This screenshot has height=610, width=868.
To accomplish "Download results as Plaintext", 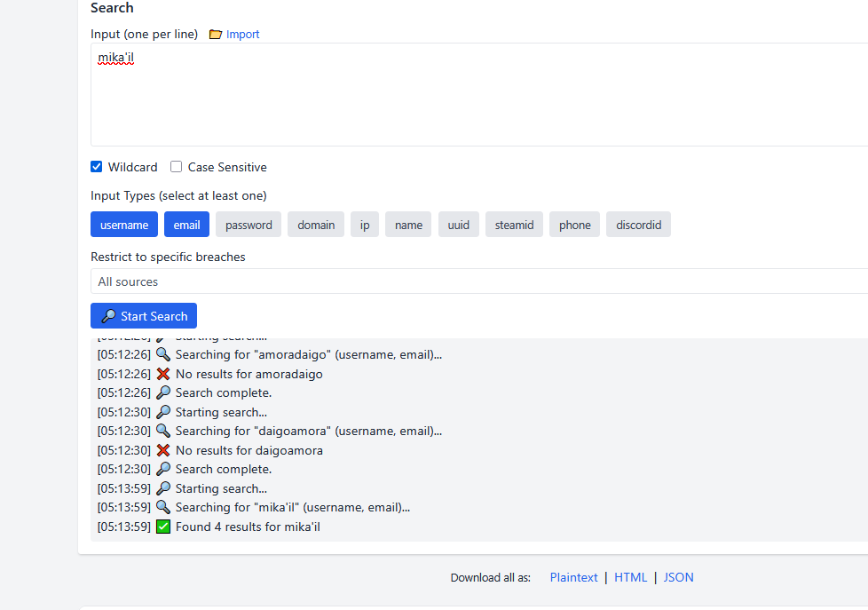I will 573,577.
